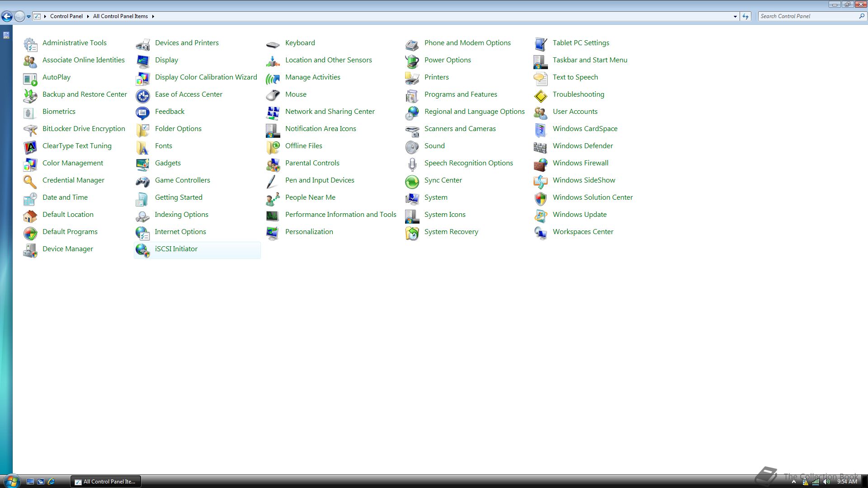The height and width of the screenshot is (488, 868).
Task: Click the address bar Refresh button
Action: 745,16
